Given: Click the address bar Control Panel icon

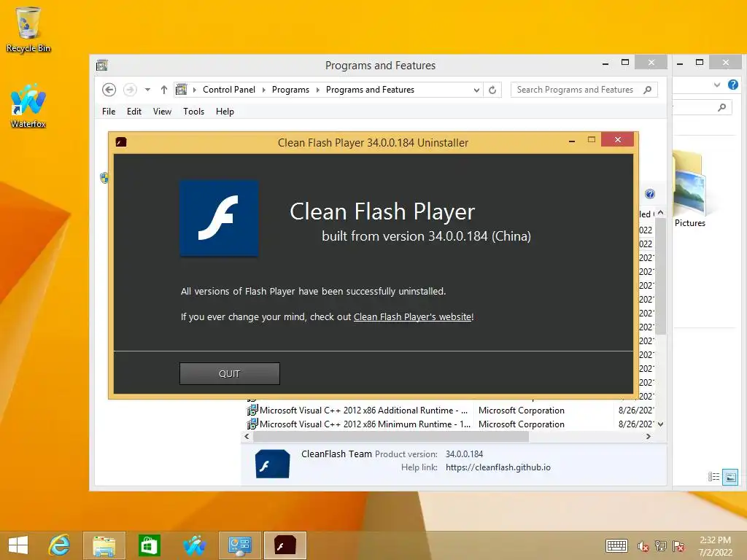Looking at the screenshot, I should click(182, 89).
